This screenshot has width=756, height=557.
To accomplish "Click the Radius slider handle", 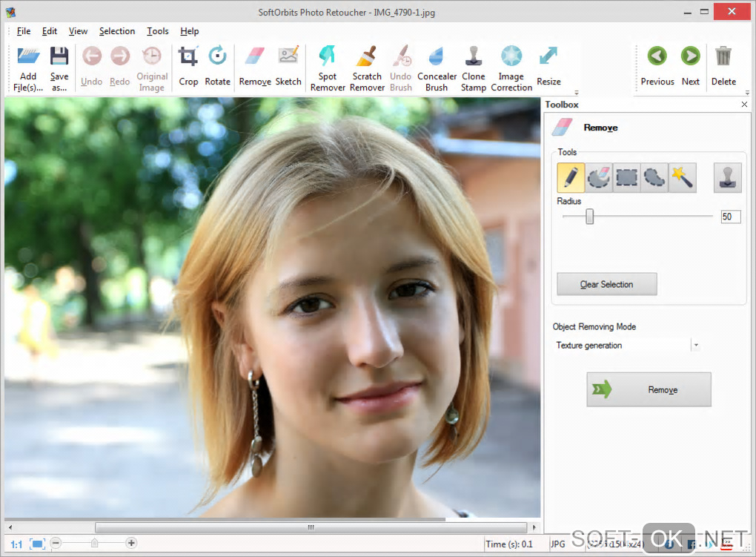I will pyautogui.click(x=590, y=217).
